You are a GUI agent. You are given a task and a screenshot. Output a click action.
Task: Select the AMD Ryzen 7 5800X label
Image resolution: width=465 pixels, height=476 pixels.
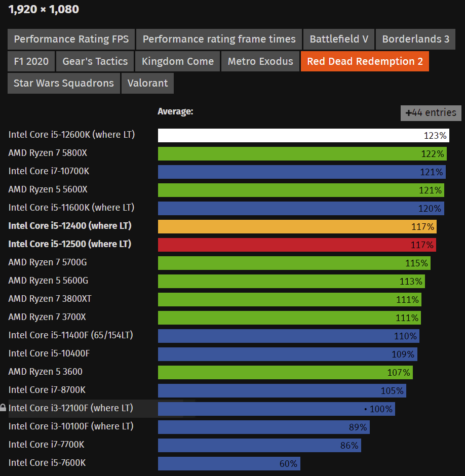point(48,153)
